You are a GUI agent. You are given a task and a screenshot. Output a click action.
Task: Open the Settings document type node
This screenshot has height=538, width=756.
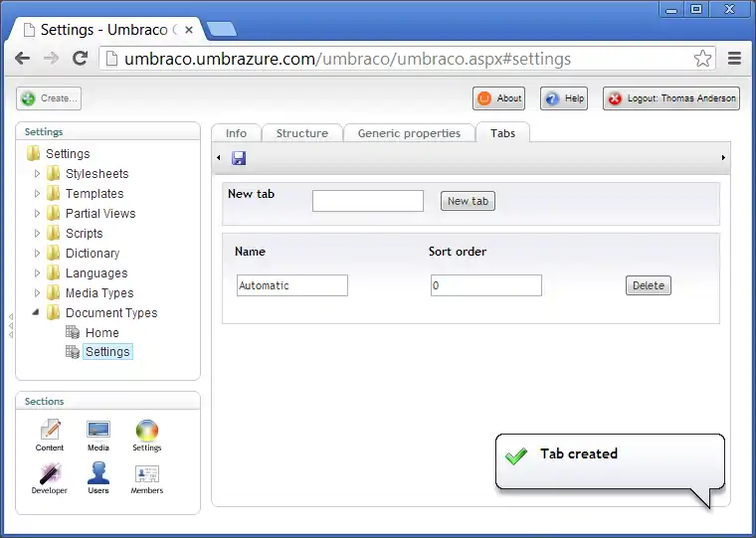(x=107, y=352)
